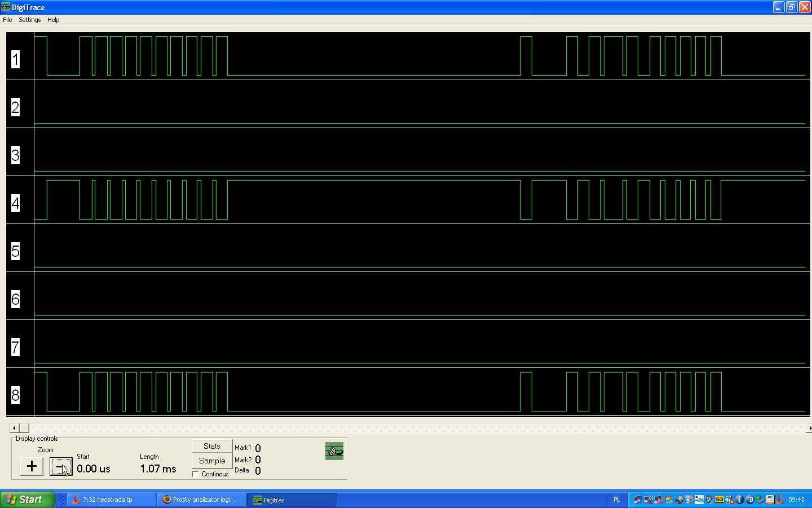Click the Stats button

point(212,446)
